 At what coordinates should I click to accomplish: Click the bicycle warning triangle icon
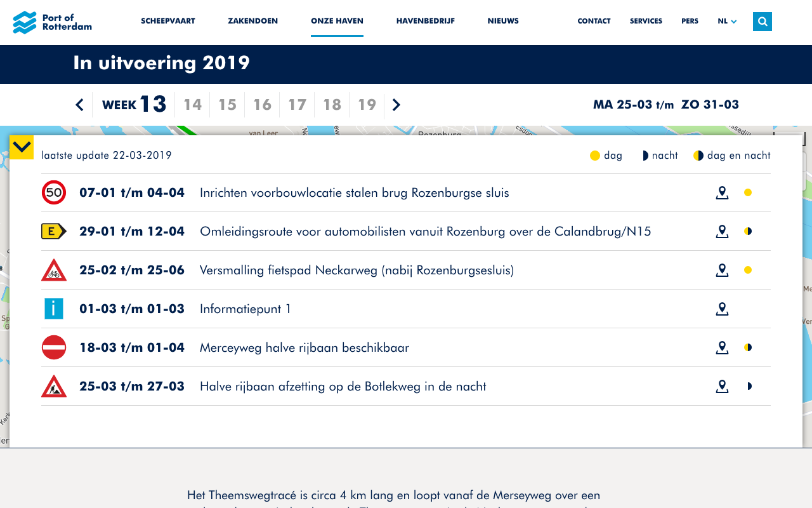pos(54,270)
